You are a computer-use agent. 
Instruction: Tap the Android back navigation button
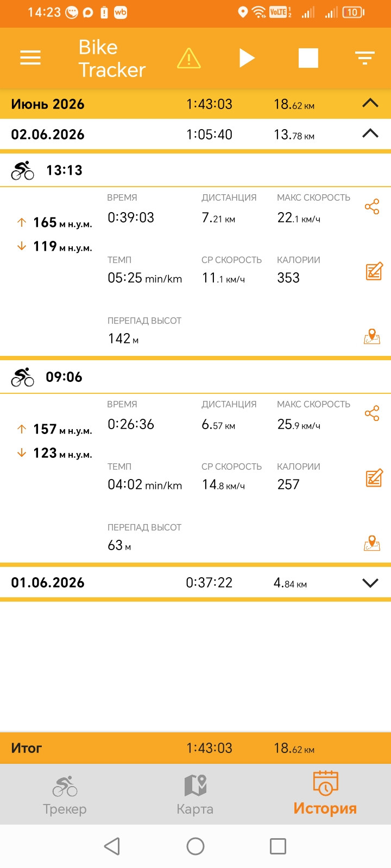pos(112,846)
